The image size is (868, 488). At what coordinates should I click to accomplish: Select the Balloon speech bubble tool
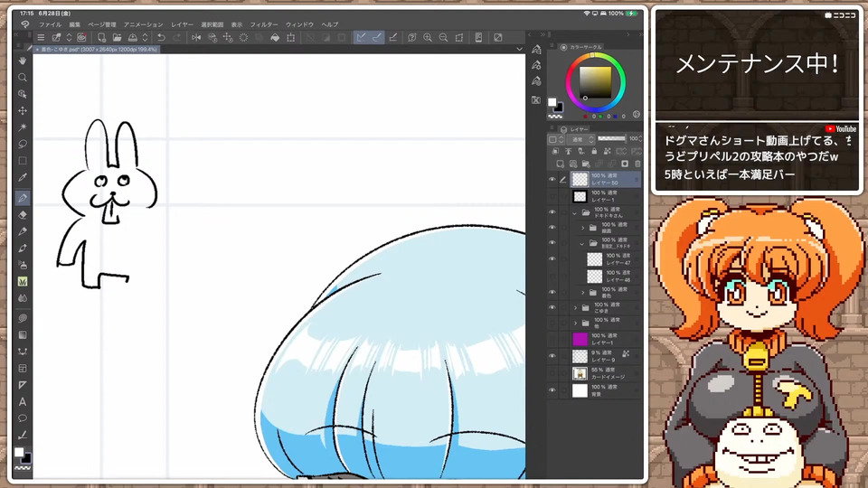point(23,418)
